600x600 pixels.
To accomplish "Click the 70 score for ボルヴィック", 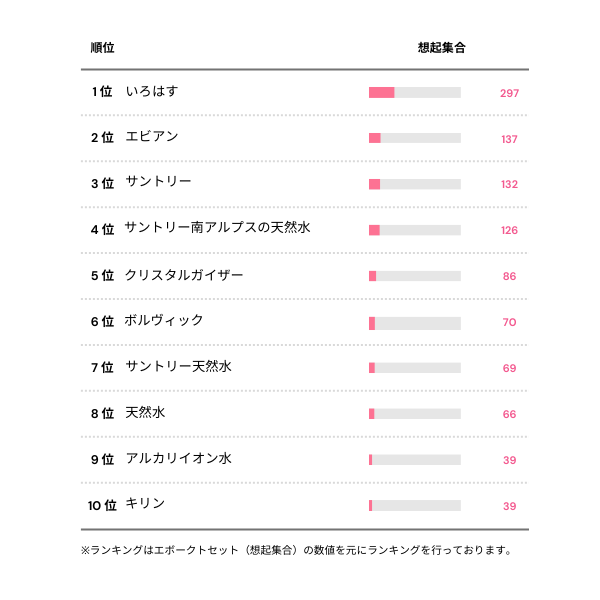I will click(509, 322).
